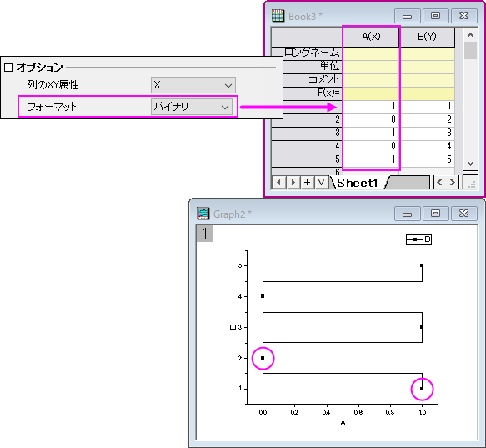This screenshot has width=486, height=448.
Task: Maximize the Book3 window
Action: pyautogui.click(x=435, y=16)
